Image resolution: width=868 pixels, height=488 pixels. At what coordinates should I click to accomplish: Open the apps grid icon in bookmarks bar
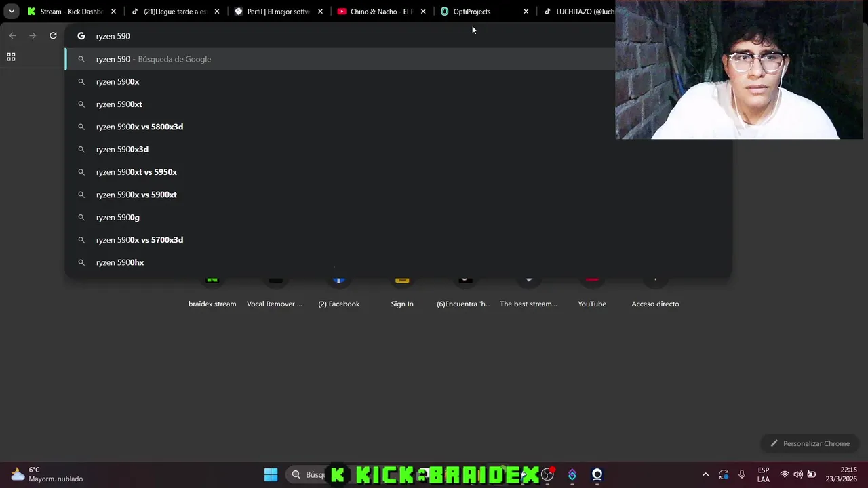point(11,57)
